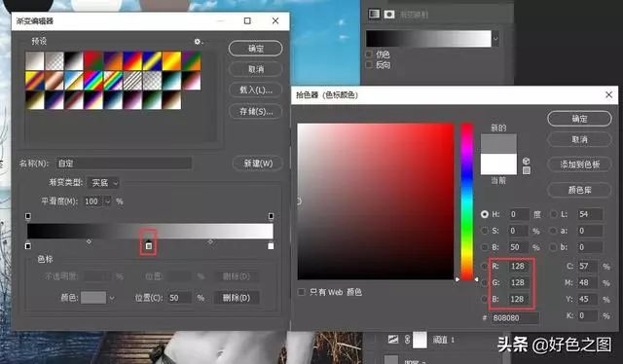623x364 pixels.
Task: Click the C cyan field showing 57
Action: pyautogui.click(x=586, y=266)
